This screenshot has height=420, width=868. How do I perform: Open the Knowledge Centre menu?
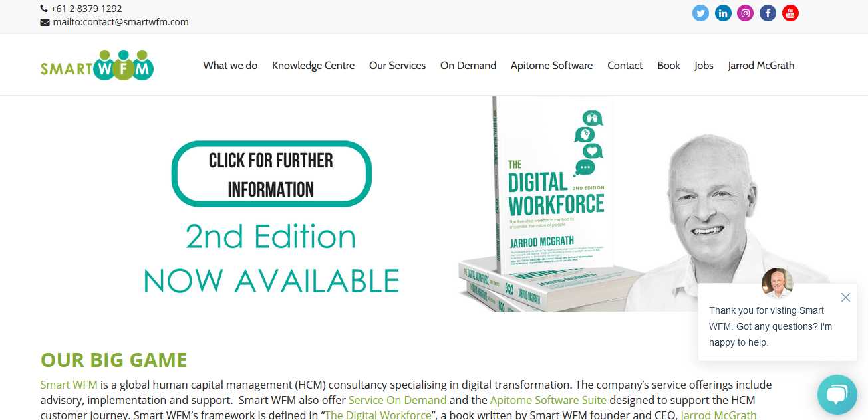[x=313, y=65]
